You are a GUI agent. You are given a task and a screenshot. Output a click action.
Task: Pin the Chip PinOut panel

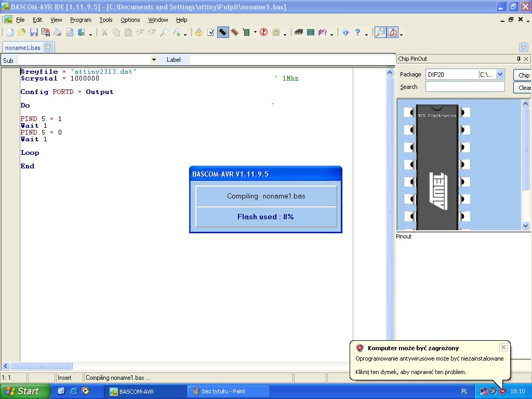518,59
